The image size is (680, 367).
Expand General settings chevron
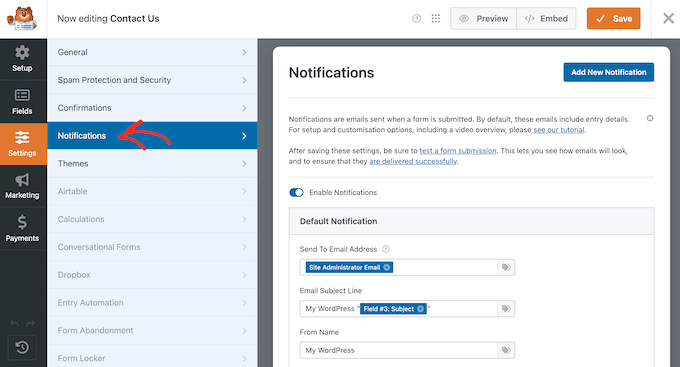pyautogui.click(x=244, y=52)
